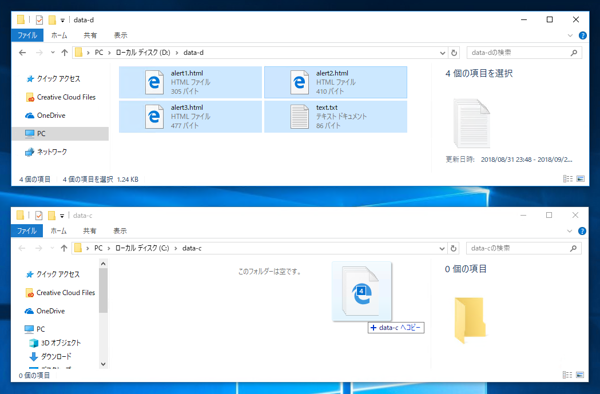The width and height of the screenshot is (600, 394).
Task: Open 3D Objects in data-c sidebar
Action: (55, 343)
